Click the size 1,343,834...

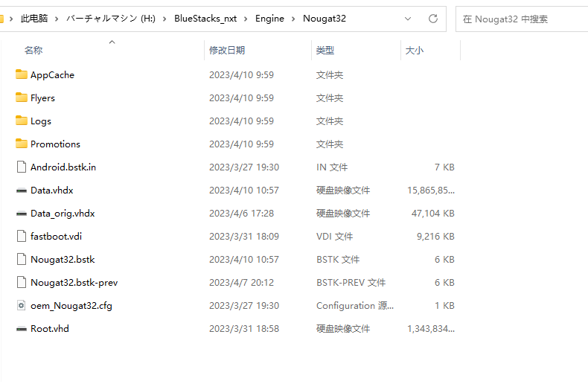[x=431, y=328]
